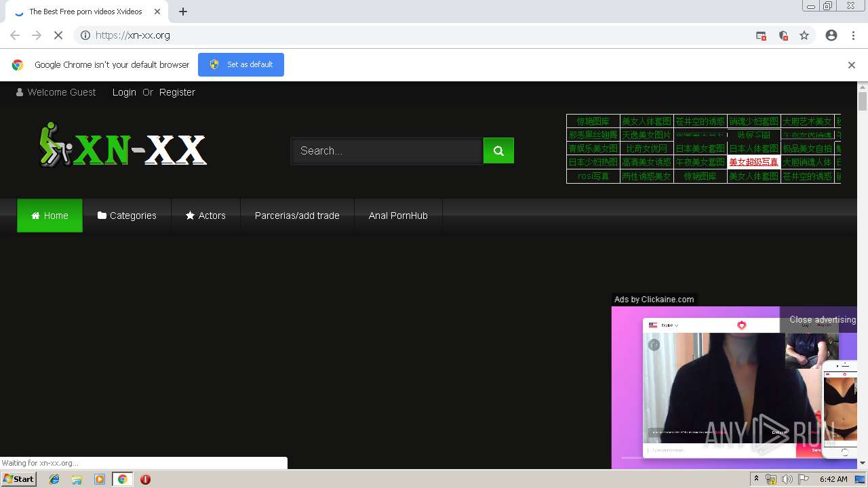
Task: Click the Register link
Action: 177,92
